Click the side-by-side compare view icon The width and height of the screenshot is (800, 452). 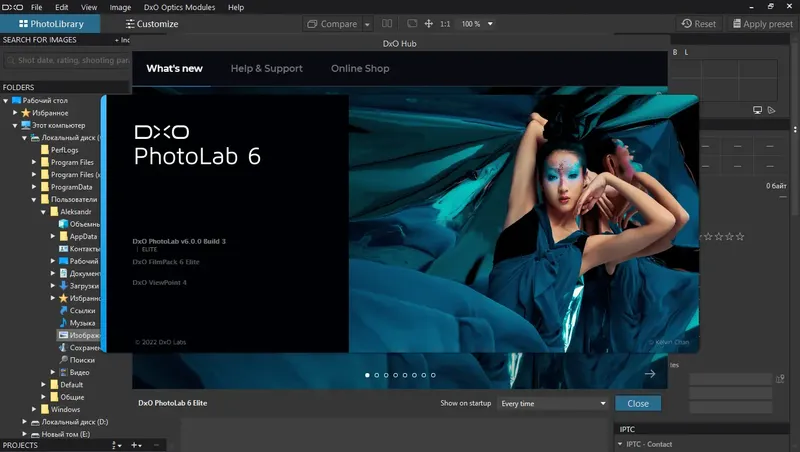(x=387, y=23)
